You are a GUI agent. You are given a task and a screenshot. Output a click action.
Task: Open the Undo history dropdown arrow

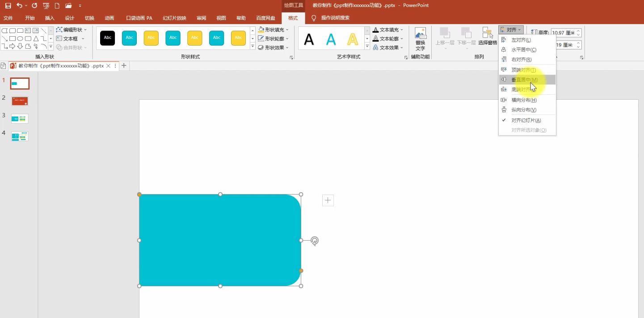[x=26, y=6]
